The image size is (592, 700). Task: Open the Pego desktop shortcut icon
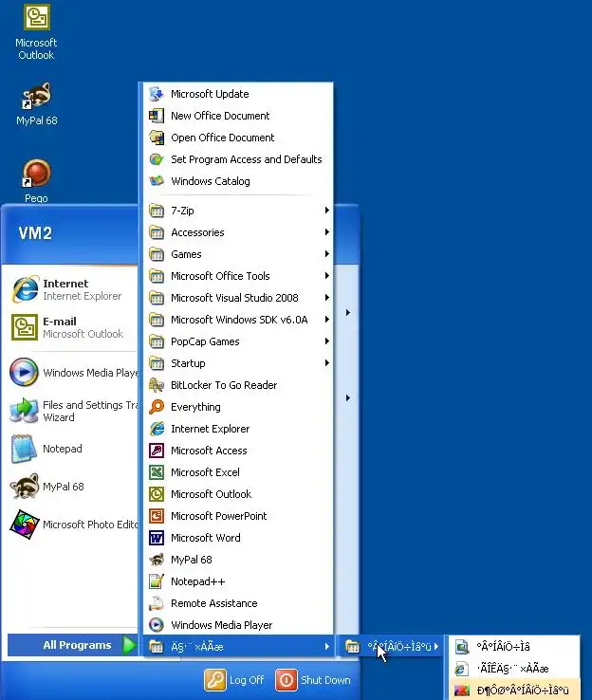click(x=37, y=174)
